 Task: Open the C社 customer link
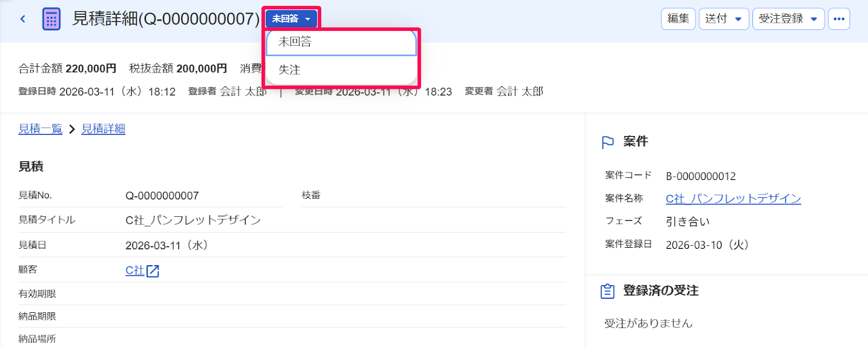click(135, 271)
